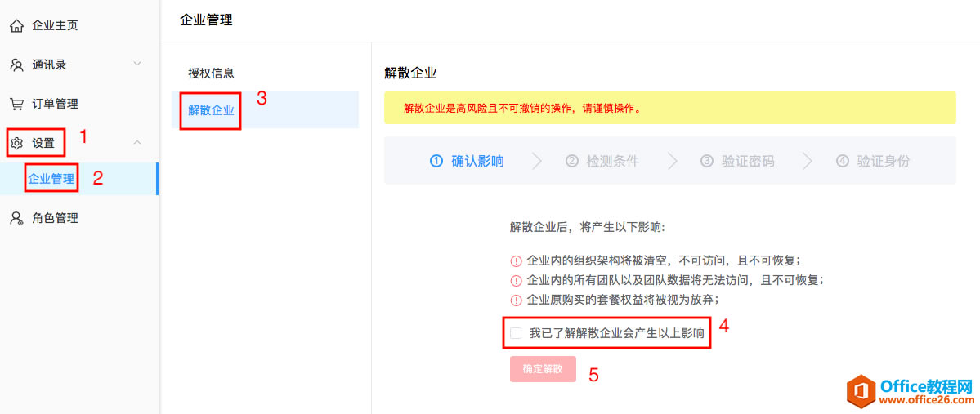Check the 我已了解解散企业会产生以上影响 checkbox

pyautogui.click(x=516, y=333)
